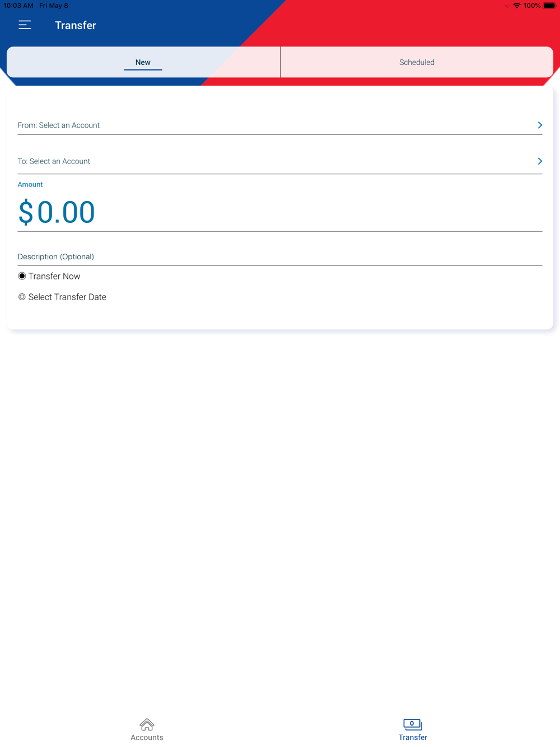Click the Wi-Fi status icon
Screen dimensions: 560x747
517,6
